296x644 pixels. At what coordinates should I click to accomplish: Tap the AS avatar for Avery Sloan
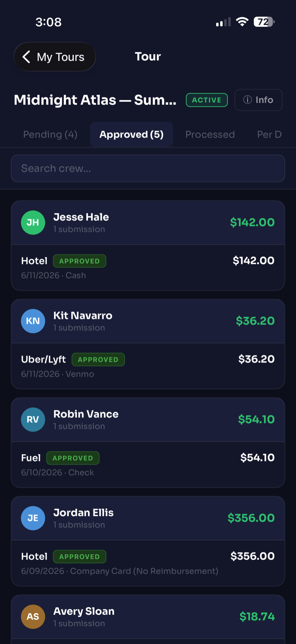click(33, 617)
